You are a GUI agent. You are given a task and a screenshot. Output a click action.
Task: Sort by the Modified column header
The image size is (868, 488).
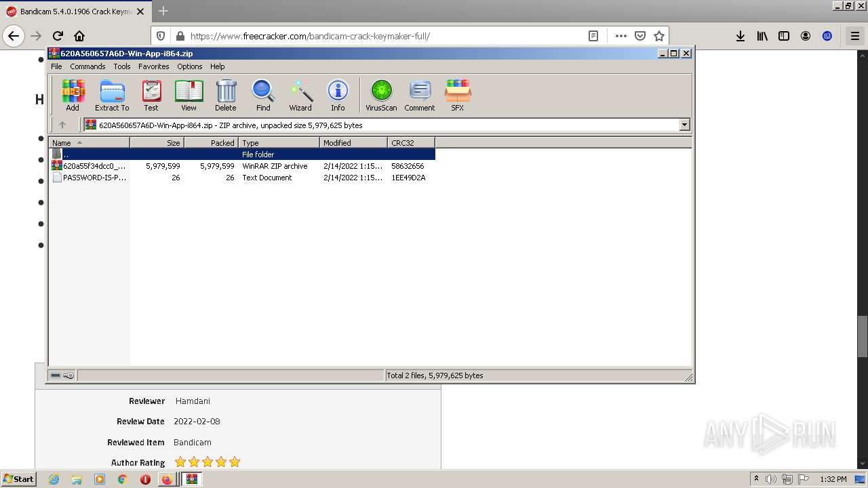[354, 142]
